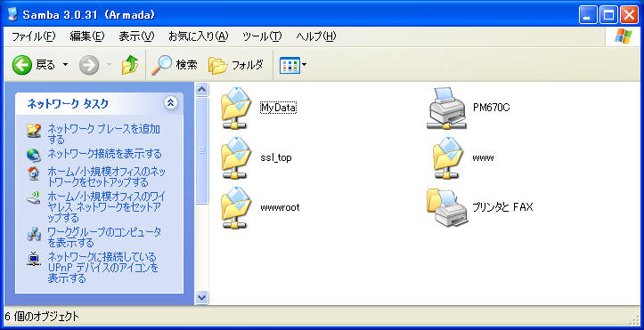Click ネットワーク プレースを追加する link
The height and width of the screenshot is (330, 644).
[x=104, y=134]
